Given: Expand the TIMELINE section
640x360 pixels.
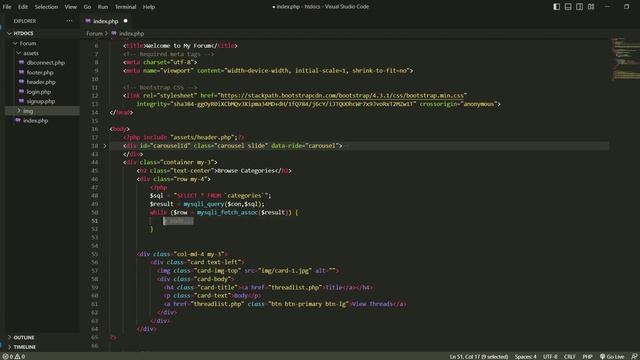Looking at the screenshot, I should (x=24, y=347).
